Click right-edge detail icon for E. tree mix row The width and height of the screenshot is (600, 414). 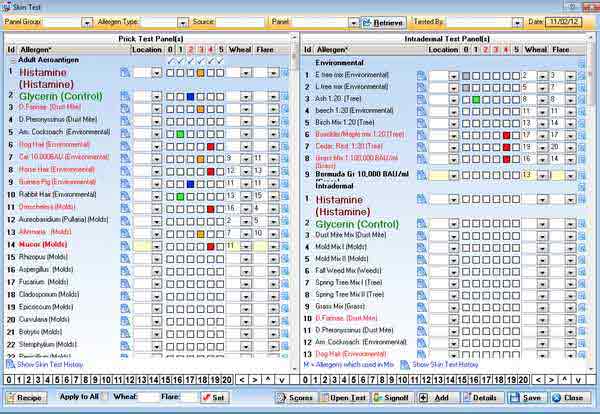coord(582,75)
